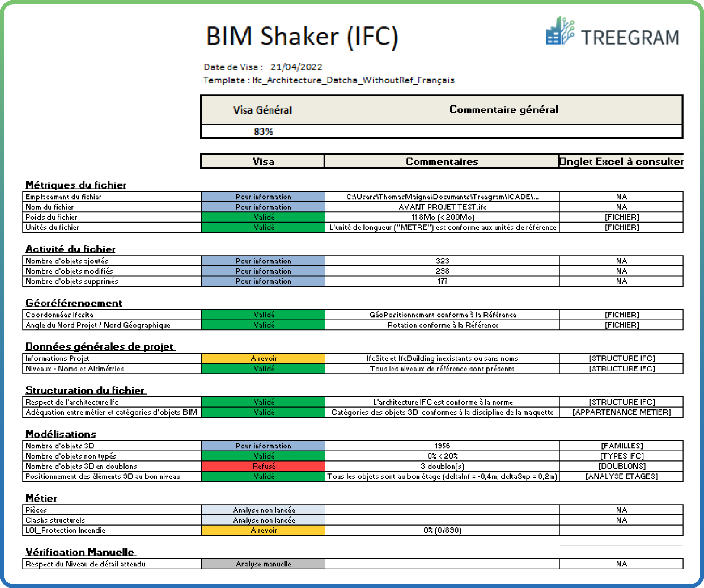
Task: Click the 'Visa Général' header cell
Action: [263, 110]
